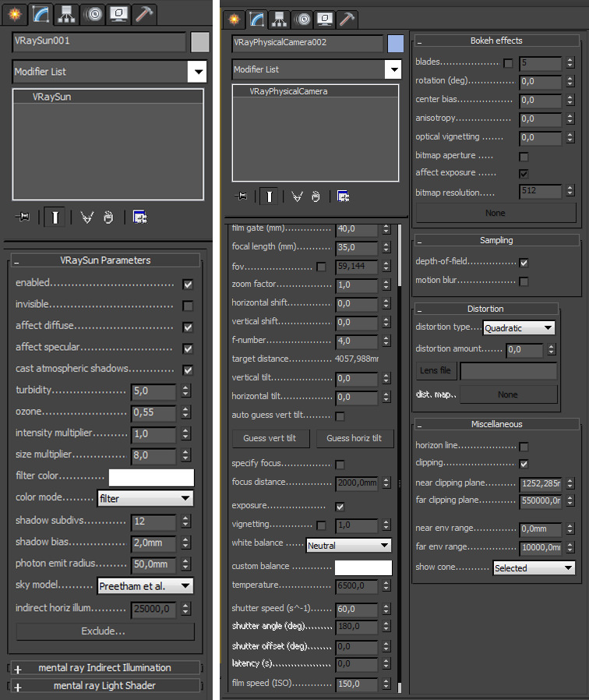
Task: Select VRaySun entry in the modifier stack
Action: coord(52,97)
